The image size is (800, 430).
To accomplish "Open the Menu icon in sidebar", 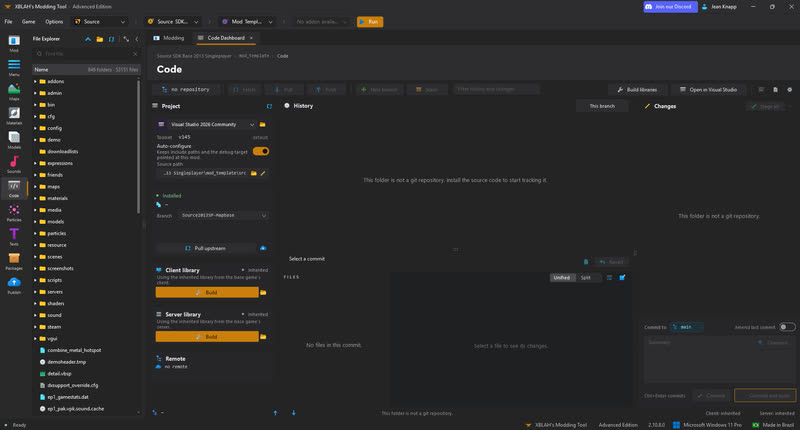I will point(14,67).
